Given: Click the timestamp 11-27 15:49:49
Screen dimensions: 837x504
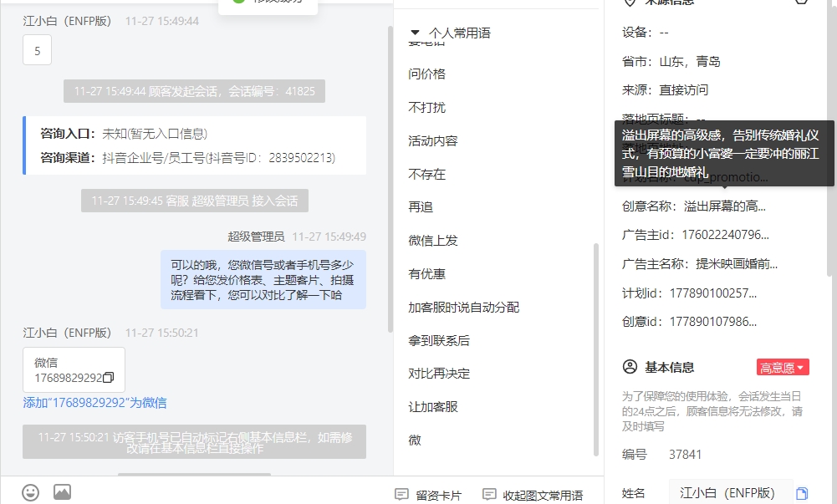Looking at the screenshot, I should [x=329, y=237].
